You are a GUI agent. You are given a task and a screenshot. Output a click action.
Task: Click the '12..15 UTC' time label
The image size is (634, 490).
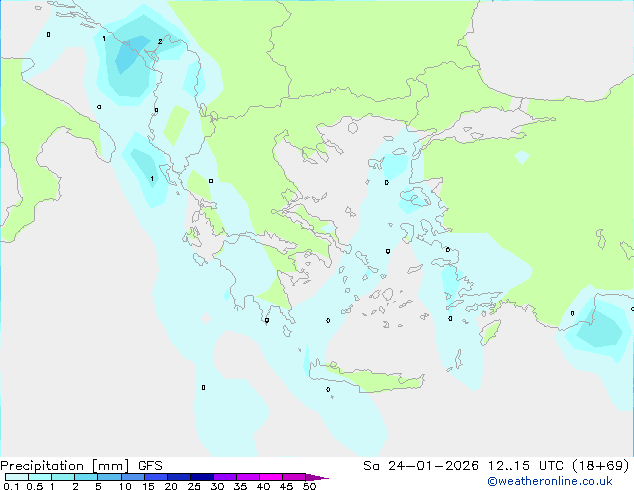525,466
